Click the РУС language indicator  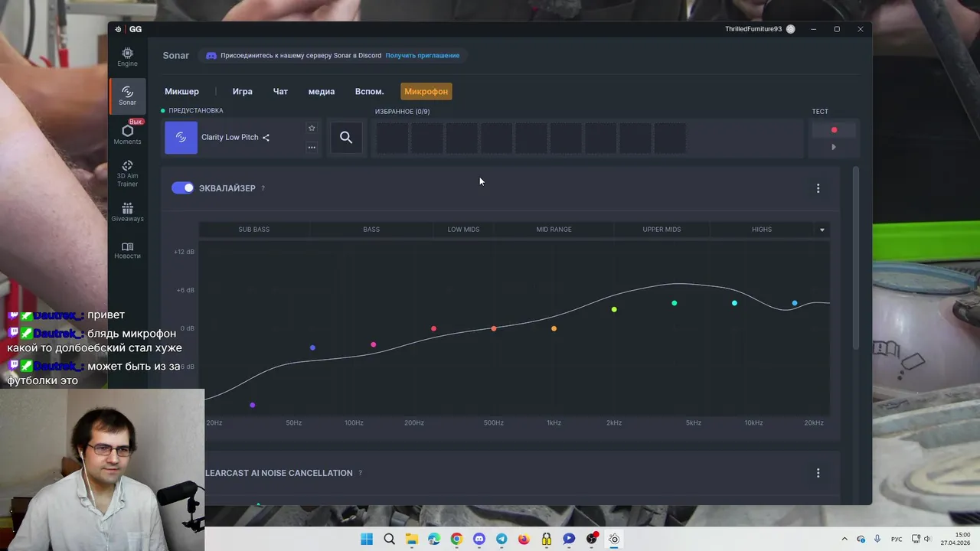tap(897, 539)
